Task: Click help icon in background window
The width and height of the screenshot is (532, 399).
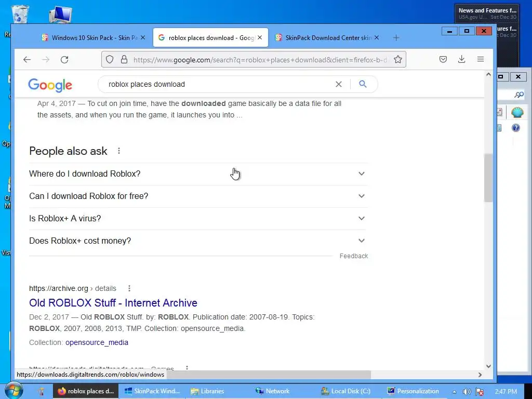Action: pyautogui.click(x=516, y=128)
